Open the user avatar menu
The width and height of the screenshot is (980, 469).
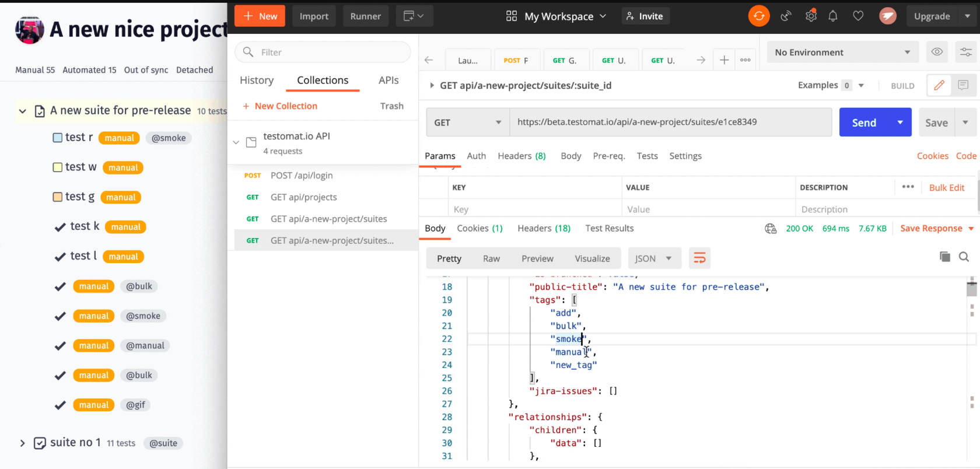pyautogui.click(x=888, y=16)
